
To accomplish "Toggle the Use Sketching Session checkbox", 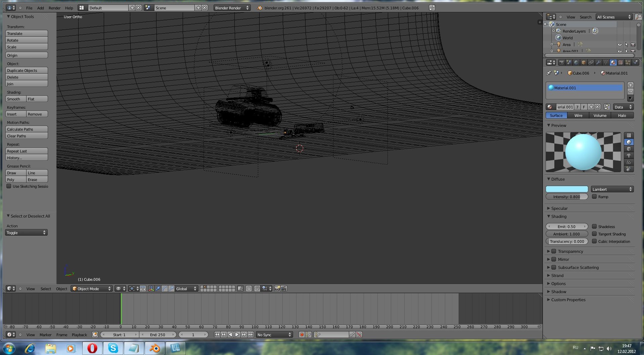I will (9, 186).
